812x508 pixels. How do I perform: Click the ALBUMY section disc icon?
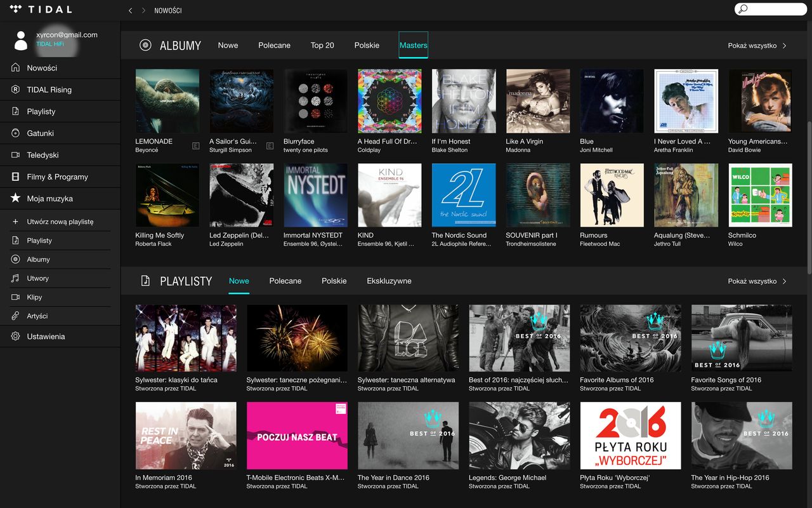(x=145, y=45)
